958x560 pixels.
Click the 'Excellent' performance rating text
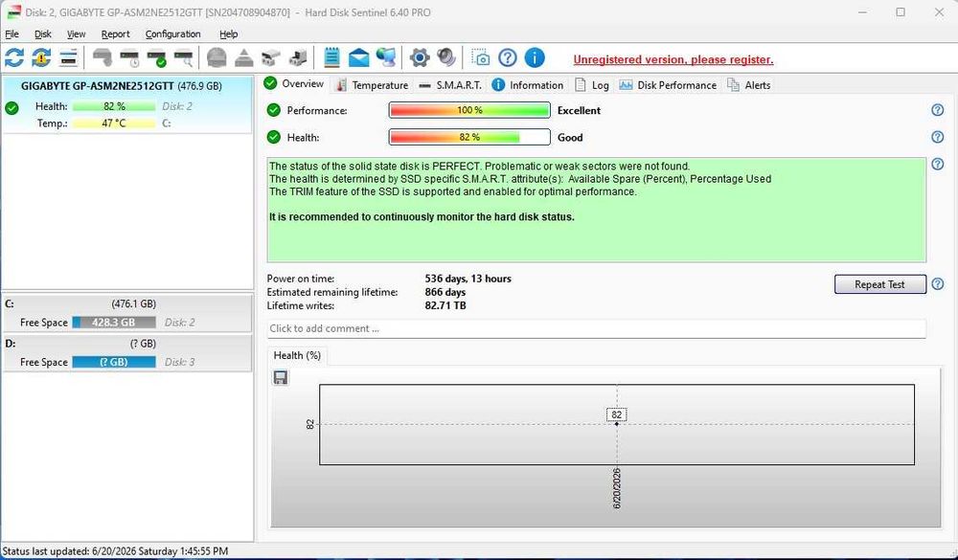(x=579, y=110)
